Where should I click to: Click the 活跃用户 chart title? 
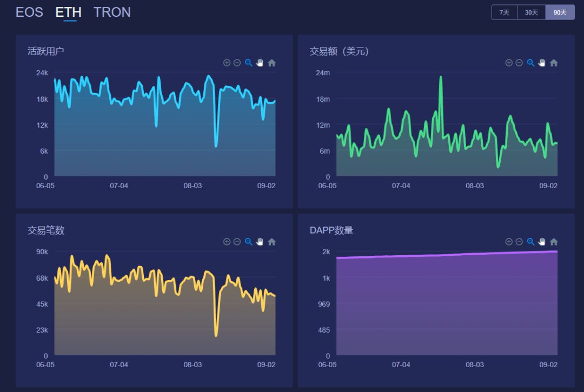[46, 51]
